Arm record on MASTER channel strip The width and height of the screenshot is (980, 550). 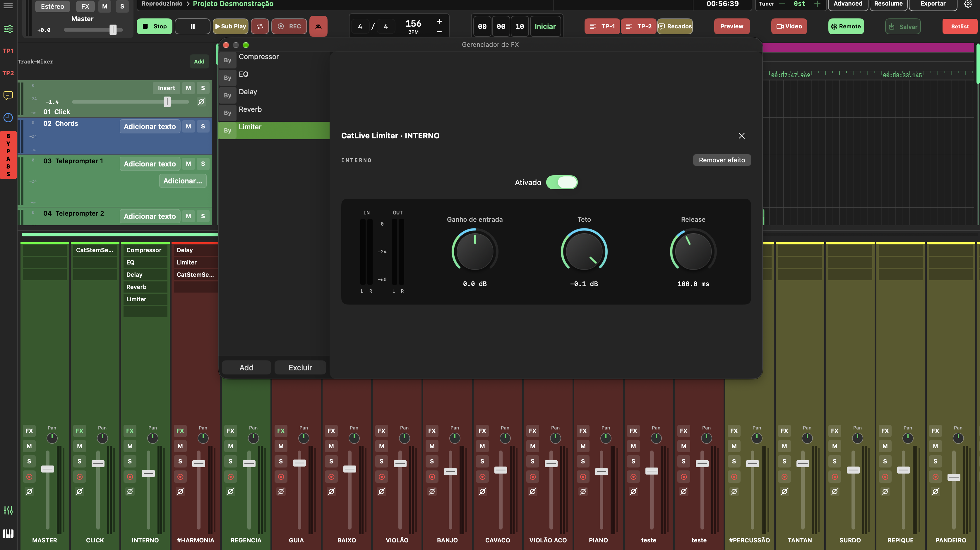click(x=29, y=477)
